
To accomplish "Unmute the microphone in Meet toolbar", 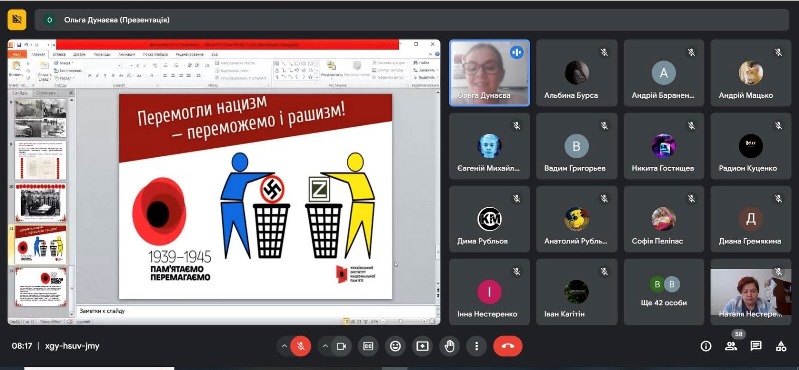I will coord(301,347).
